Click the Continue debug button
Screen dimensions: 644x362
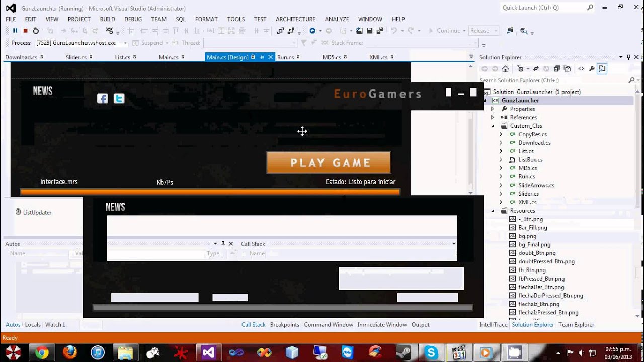click(444, 31)
